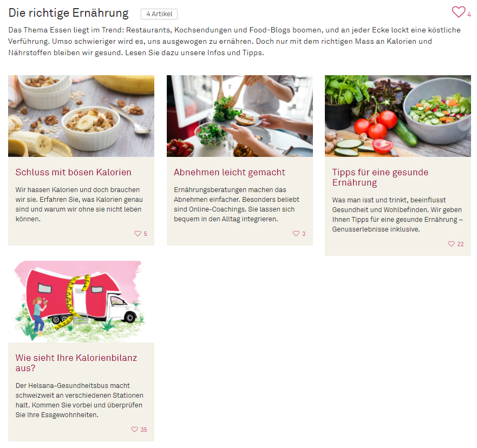
Task: Click heart icon on Schluss mit bösen Kalorien card
Action: (138, 233)
